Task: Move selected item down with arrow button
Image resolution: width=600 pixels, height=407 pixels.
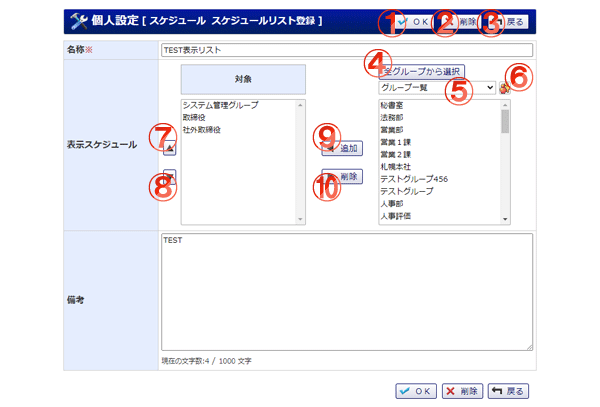Action: pos(170,176)
